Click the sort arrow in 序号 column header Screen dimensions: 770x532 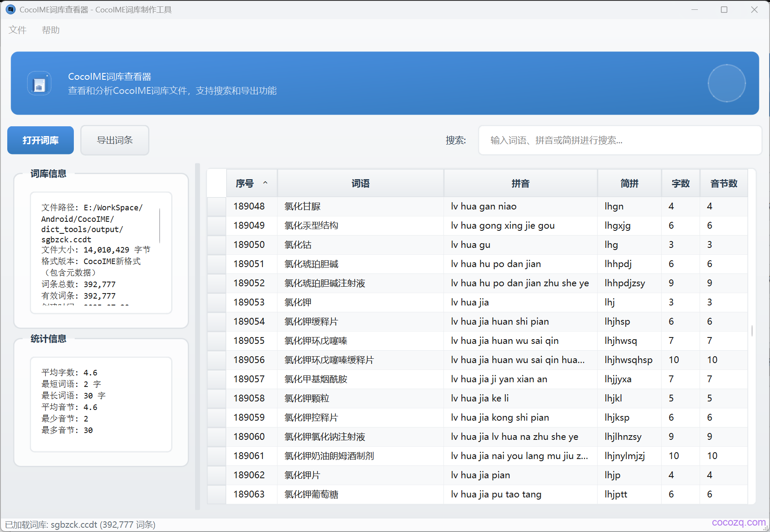pyautogui.click(x=265, y=183)
